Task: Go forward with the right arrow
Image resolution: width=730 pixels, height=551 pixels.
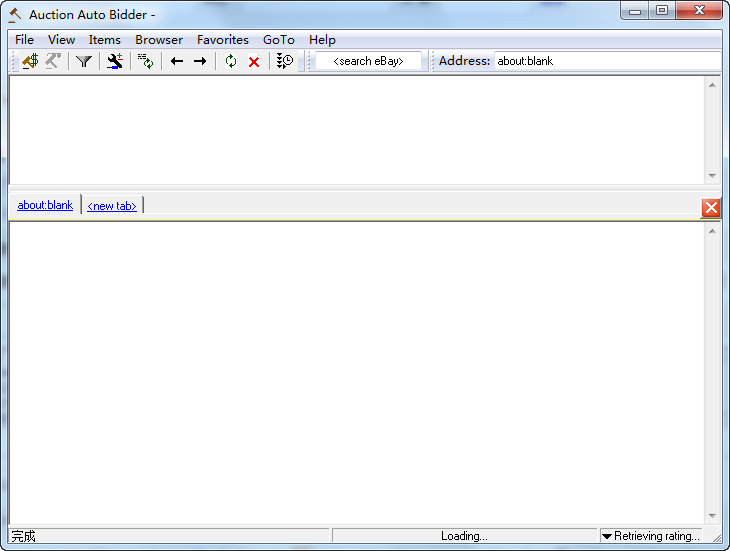Action: (200, 61)
